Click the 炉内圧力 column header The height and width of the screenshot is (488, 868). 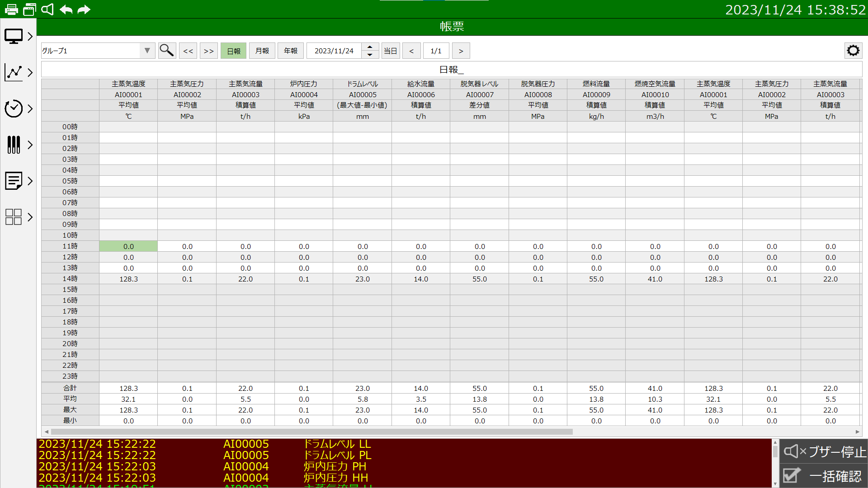(304, 84)
